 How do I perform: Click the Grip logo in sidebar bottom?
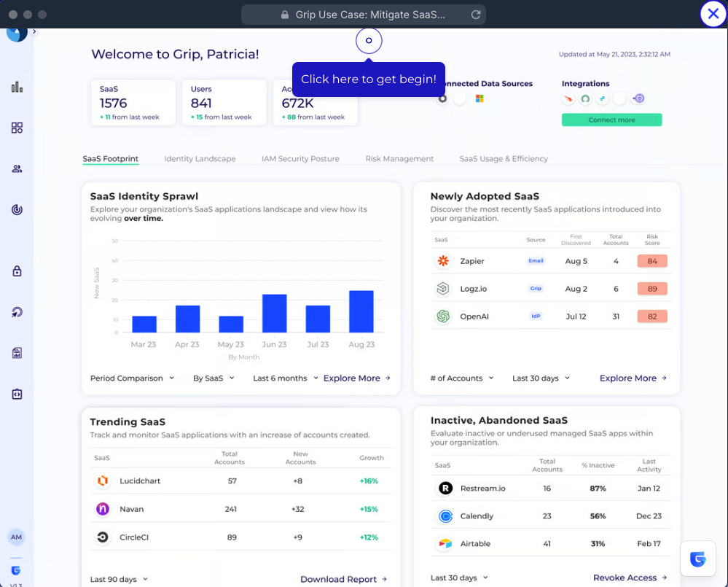16,569
